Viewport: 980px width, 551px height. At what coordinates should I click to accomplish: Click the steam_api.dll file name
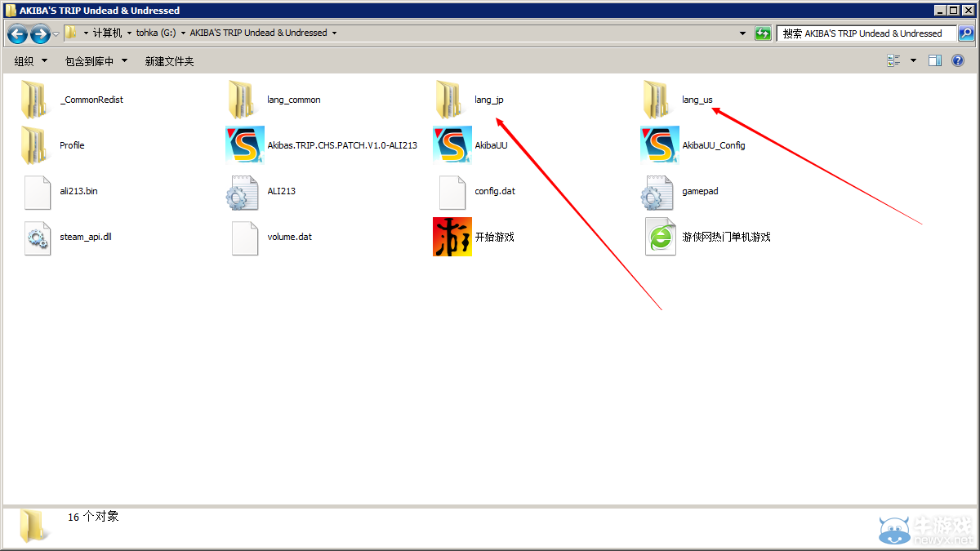(x=85, y=237)
